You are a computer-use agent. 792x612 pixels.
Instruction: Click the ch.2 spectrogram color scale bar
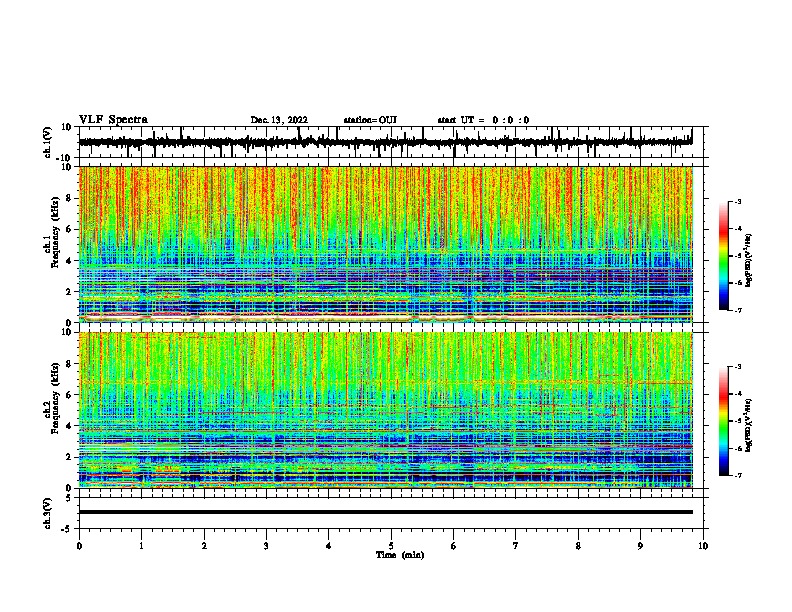coord(724,421)
